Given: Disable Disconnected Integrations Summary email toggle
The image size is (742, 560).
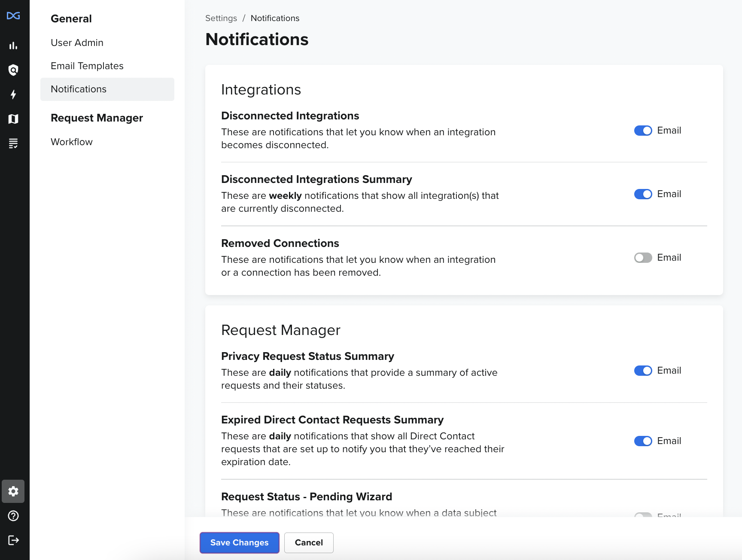Looking at the screenshot, I should [x=643, y=194].
